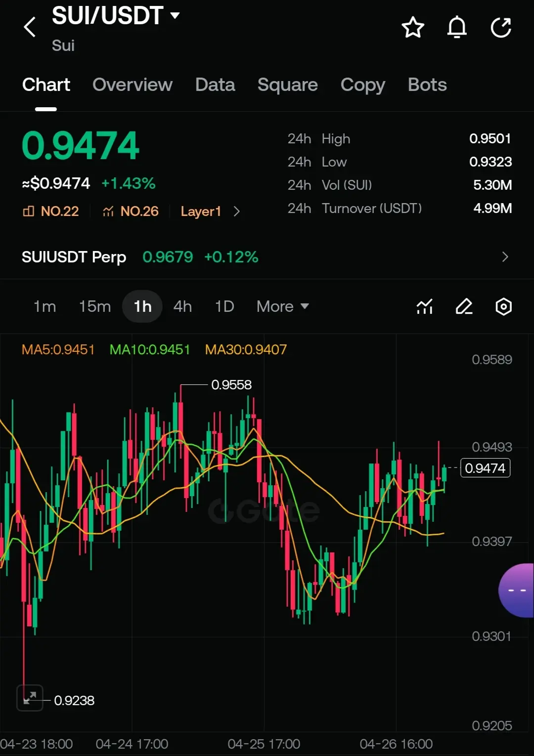Open the SUIUSDT Perp contract
Screen dimensions: 534x756
(267, 257)
